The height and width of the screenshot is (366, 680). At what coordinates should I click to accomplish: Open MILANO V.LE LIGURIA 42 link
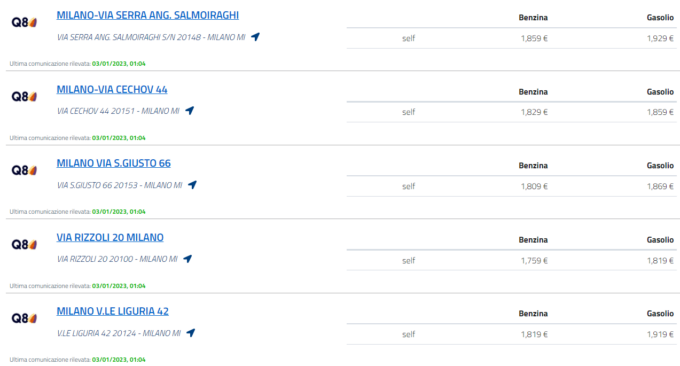pyautogui.click(x=113, y=311)
